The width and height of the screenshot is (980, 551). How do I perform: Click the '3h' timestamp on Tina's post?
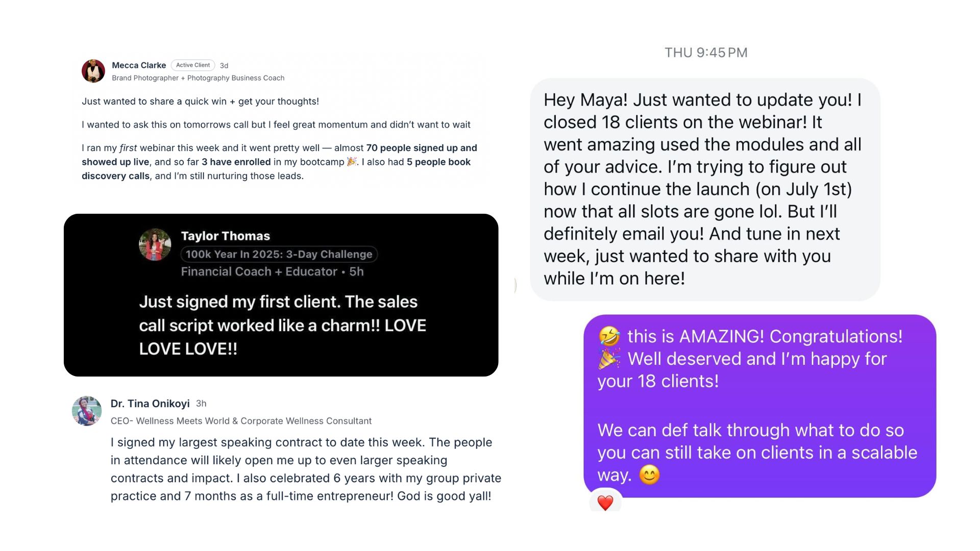point(201,404)
